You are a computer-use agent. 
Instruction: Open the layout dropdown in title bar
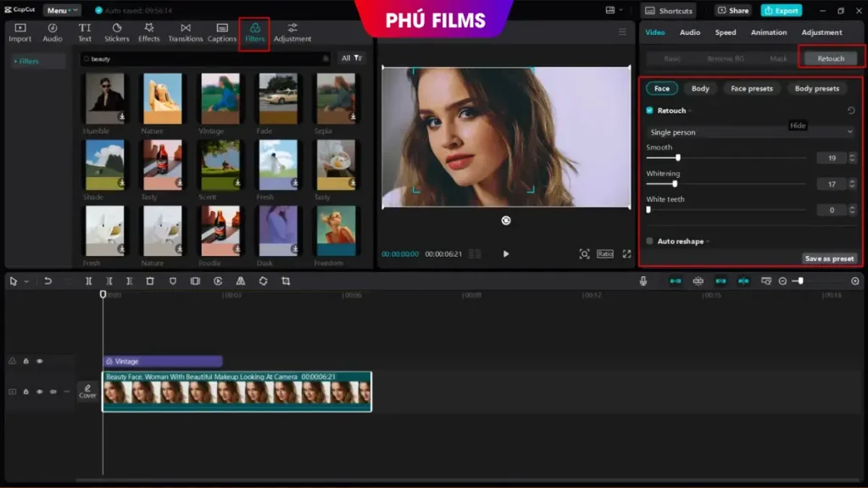tap(614, 10)
